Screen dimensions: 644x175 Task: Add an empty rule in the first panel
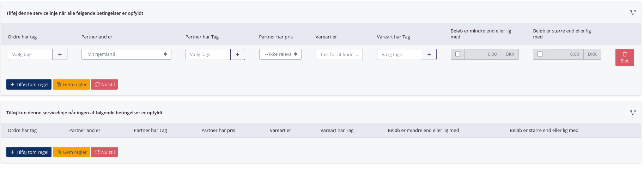[x=29, y=84]
